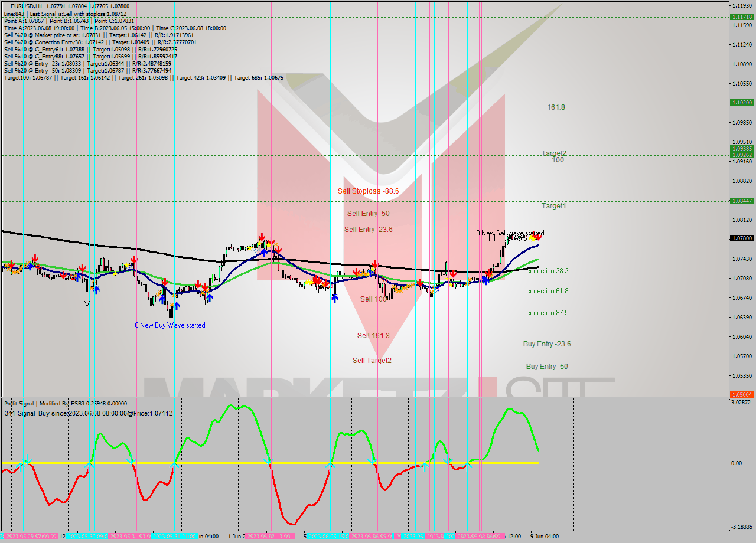Screen dimensions: 756x543
Task: Click the highlighted 1.11718 price label on the axis
Action: (743, 18)
